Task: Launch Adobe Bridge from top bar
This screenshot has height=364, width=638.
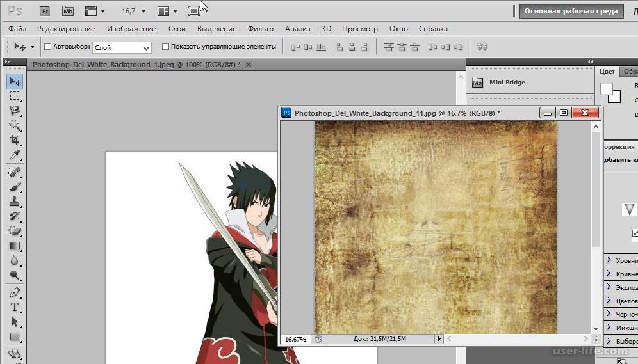Action: click(x=44, y=11)
